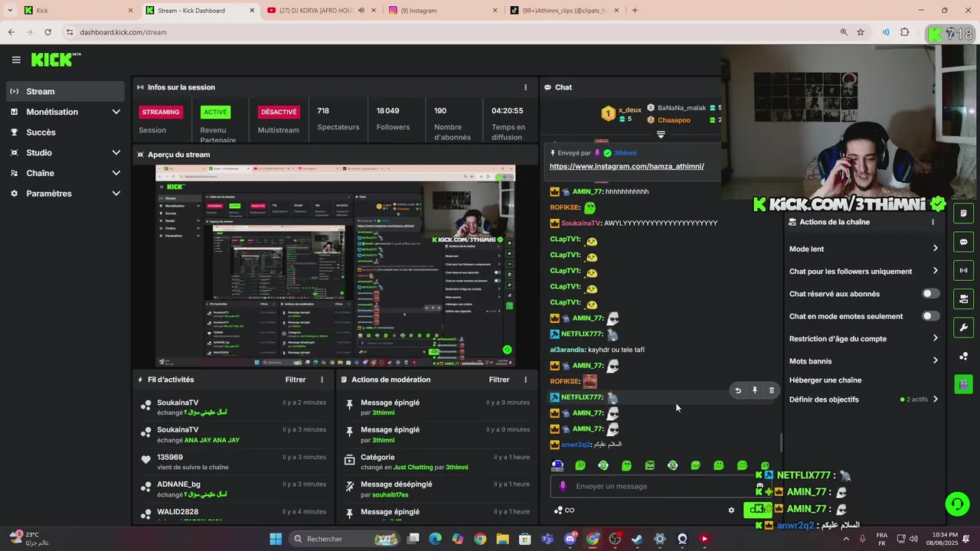980x551 pixels.
Task: Reload the page
Action: point(47,32)
